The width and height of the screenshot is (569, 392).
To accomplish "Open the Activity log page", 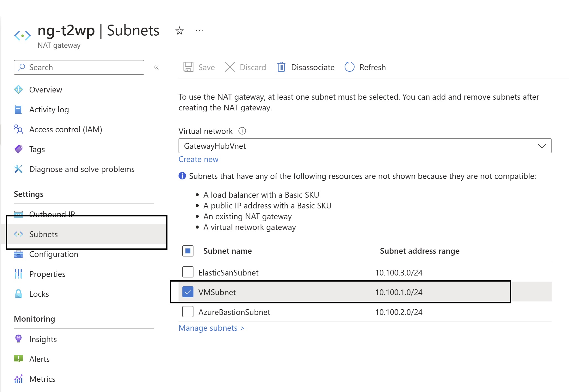I will click(49, 110).
